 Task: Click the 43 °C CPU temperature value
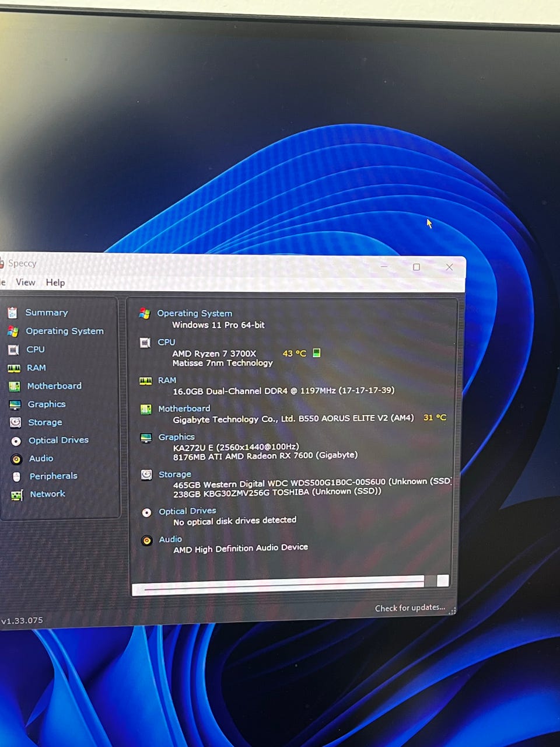[294, 353]
